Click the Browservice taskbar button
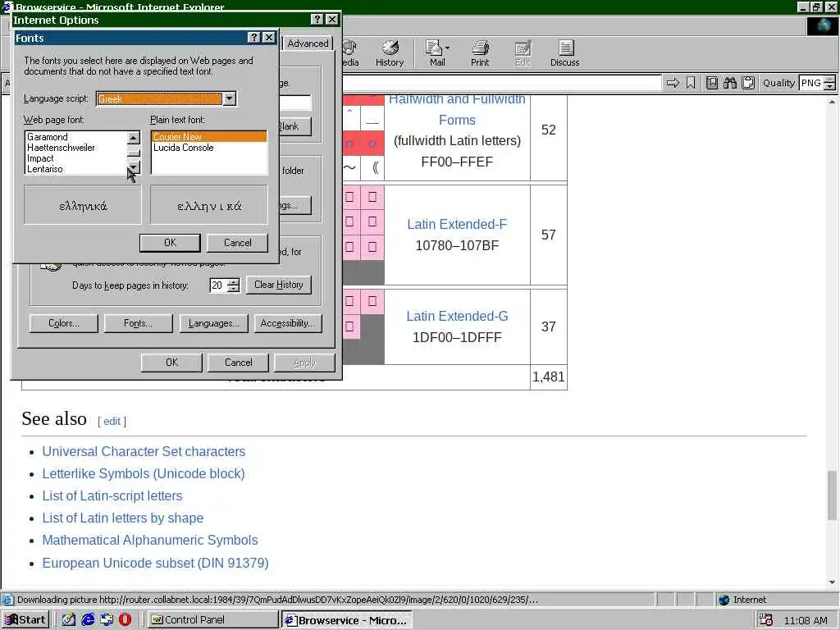Viewport: 840px width, 630px height. (x=347, y=620)
